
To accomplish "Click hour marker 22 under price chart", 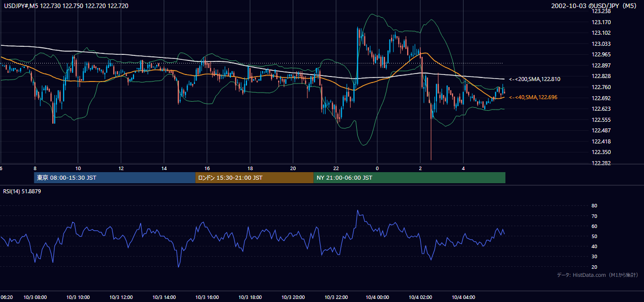I will (x=336, y=168).
